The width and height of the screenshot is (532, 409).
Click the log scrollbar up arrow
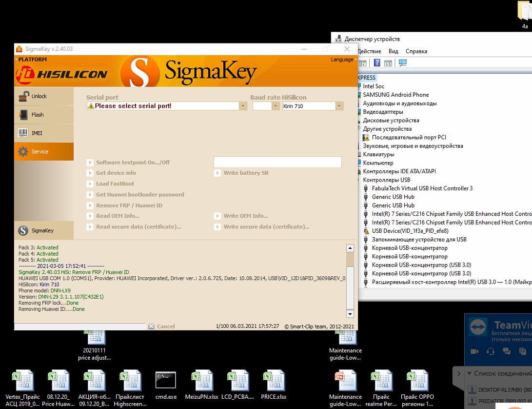point(350,248)
